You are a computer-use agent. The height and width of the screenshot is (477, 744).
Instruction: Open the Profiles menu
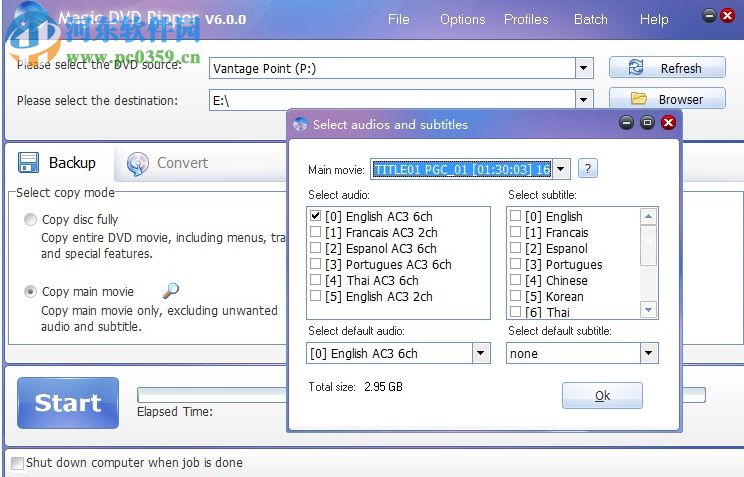(x=526, y=19)
